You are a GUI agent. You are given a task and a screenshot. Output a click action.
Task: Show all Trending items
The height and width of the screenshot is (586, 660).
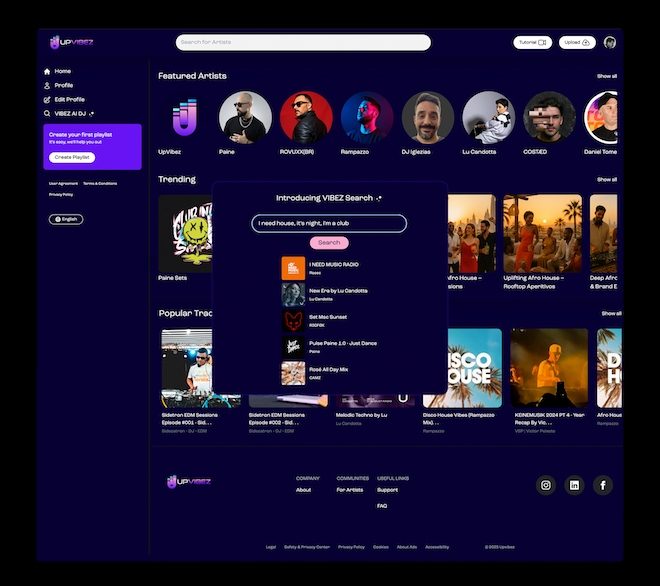(607, 180)
